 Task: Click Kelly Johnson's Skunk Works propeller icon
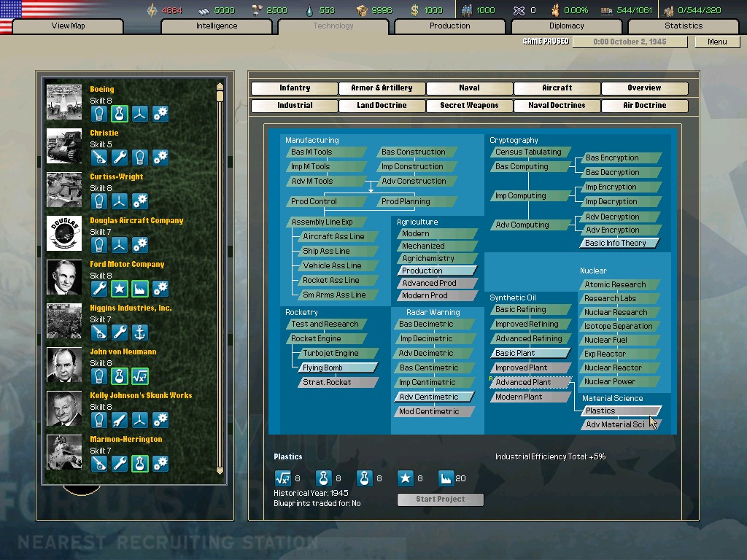(x=139, y=421)
